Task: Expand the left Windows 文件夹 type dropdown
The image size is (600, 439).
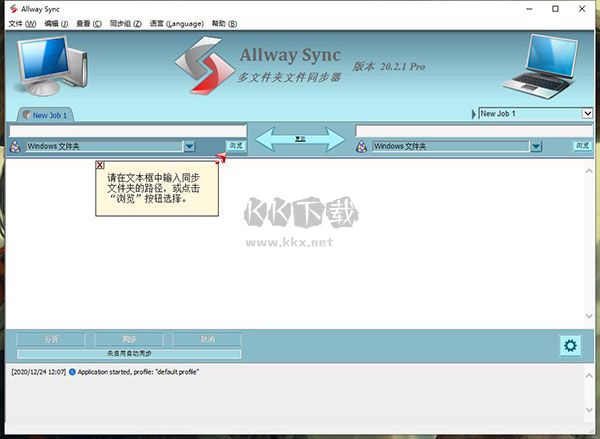Action: coord(189,146)
